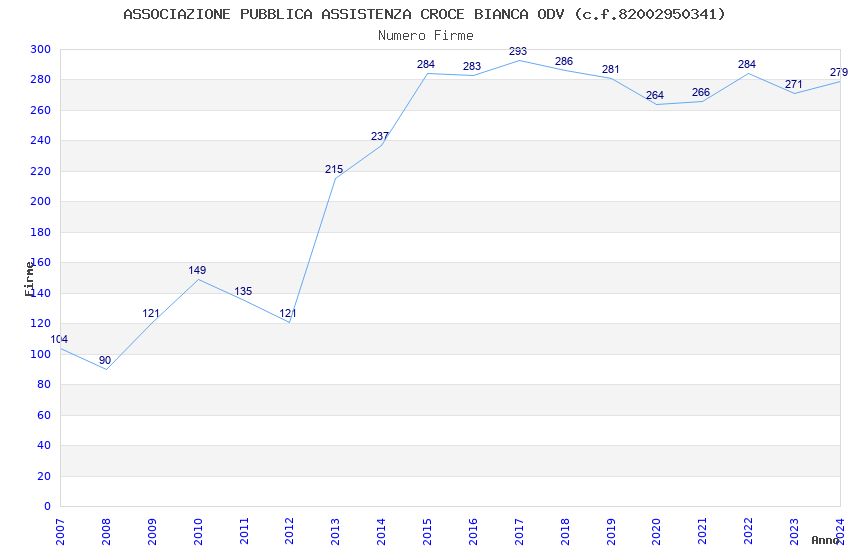Click the y-axis tick label 220
850x550 pixels.
(41, 171)
